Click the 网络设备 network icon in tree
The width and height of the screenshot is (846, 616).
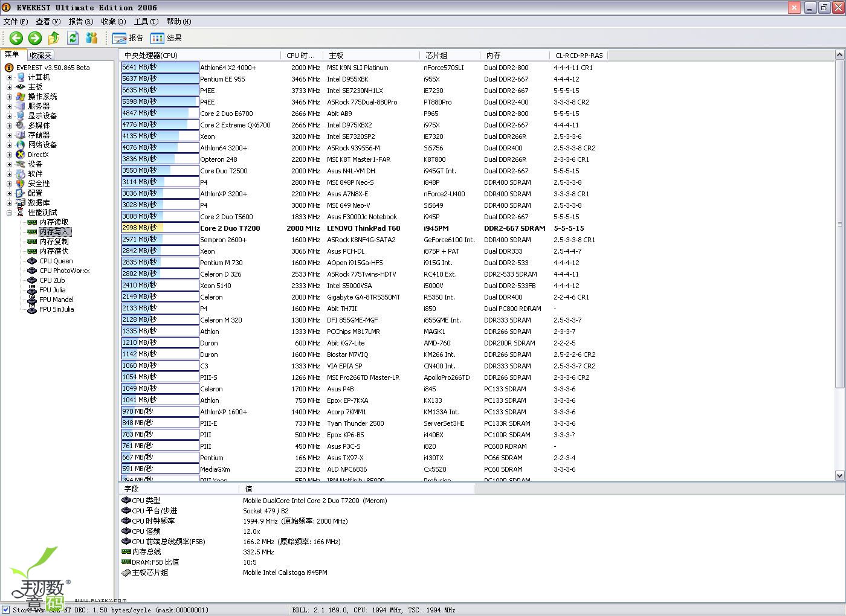pos(21,145)
